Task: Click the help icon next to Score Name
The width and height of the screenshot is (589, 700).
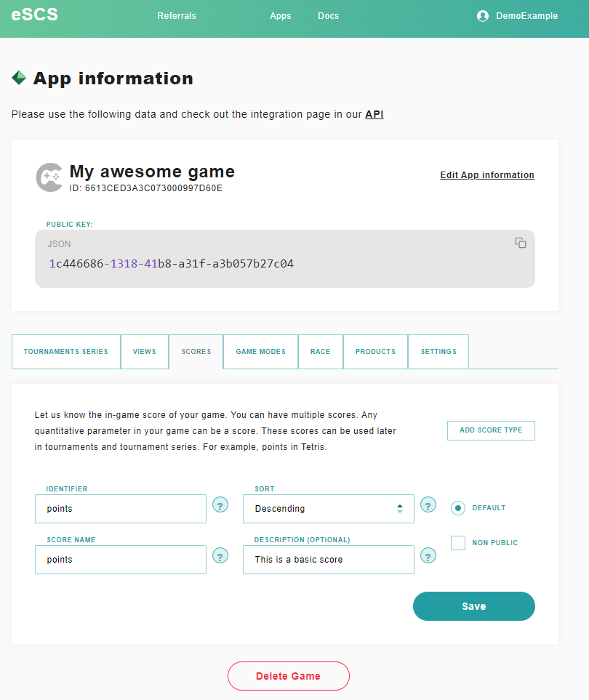Action: coord(220,556)
